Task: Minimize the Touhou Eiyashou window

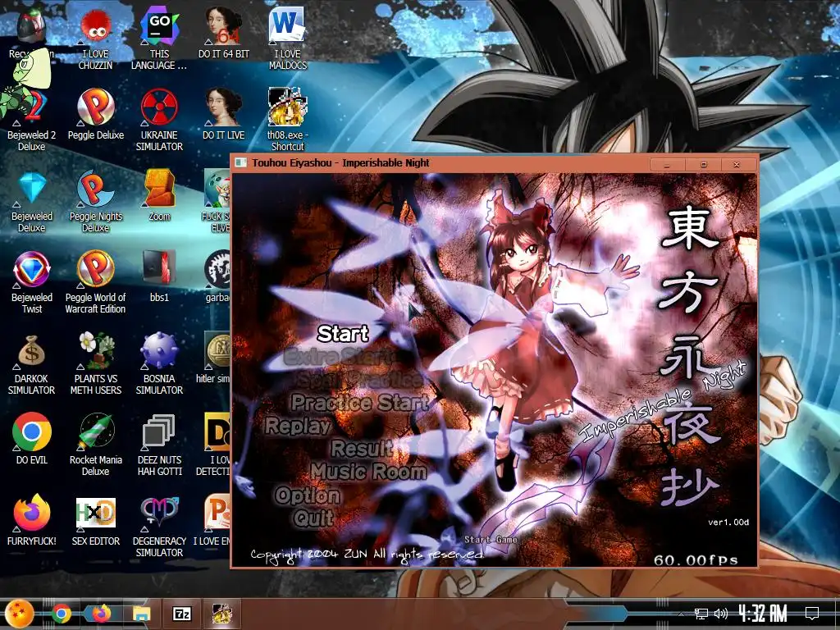Action: click(x=667, y=164)
